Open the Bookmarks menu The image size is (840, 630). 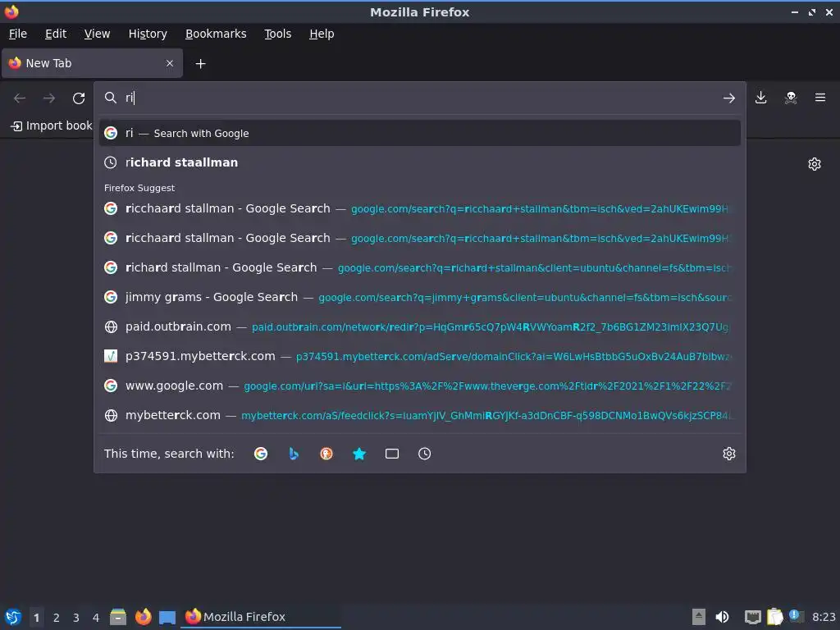pyautogui.click(x=216, y=34)
